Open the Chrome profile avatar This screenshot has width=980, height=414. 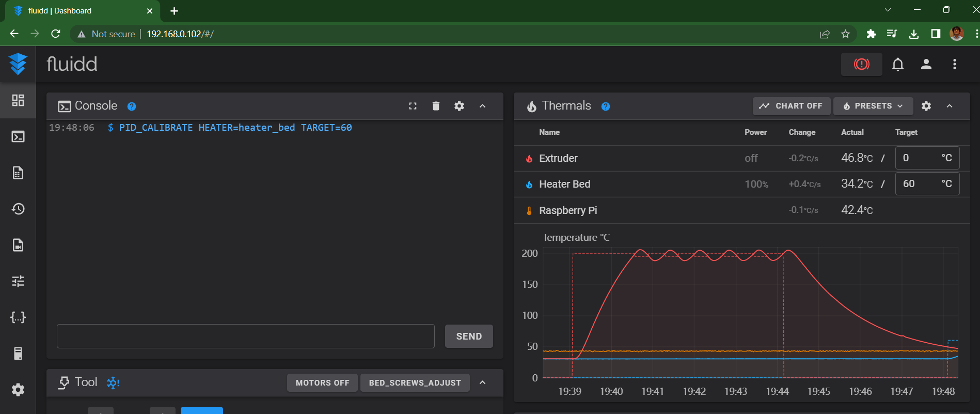click(x=957, y=34)
